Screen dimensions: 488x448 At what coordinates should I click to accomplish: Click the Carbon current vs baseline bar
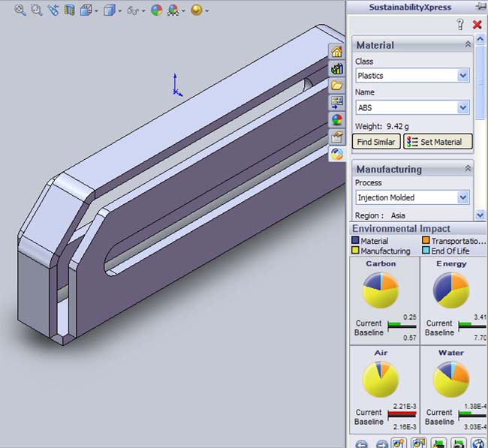[x=402, y=326]
